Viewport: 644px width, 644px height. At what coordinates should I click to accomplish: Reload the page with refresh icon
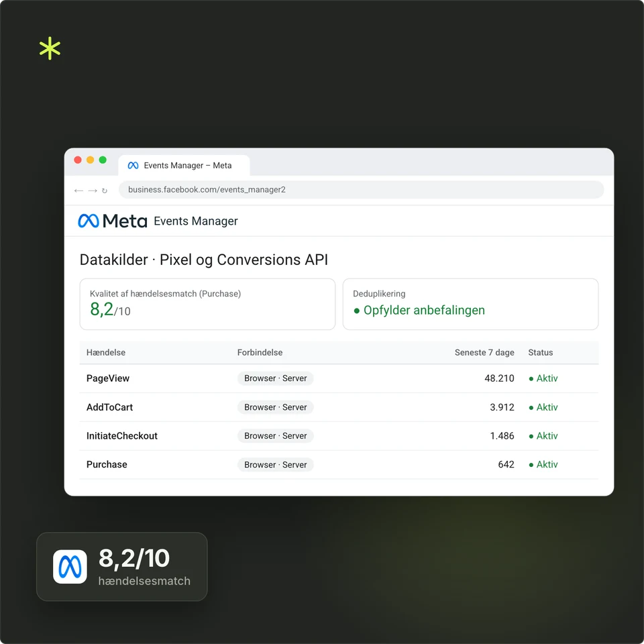tap(105, 191)
